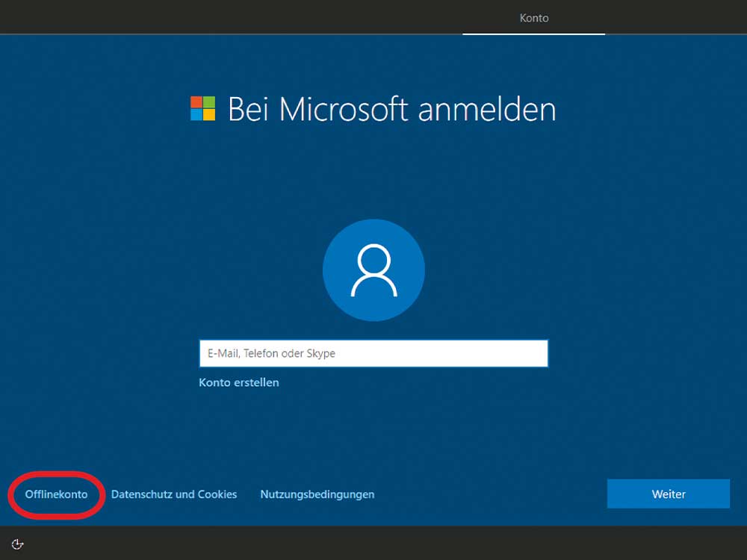
Task: Open the Ease of Access icon
Action: coord(18,544)
